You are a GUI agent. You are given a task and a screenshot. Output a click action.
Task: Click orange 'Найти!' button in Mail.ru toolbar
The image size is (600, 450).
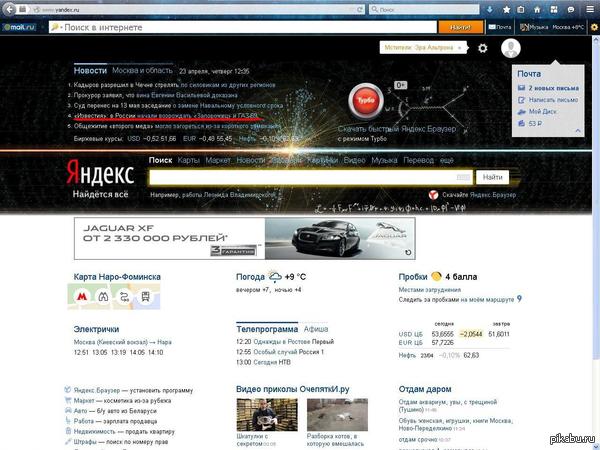tap(460, 27)
